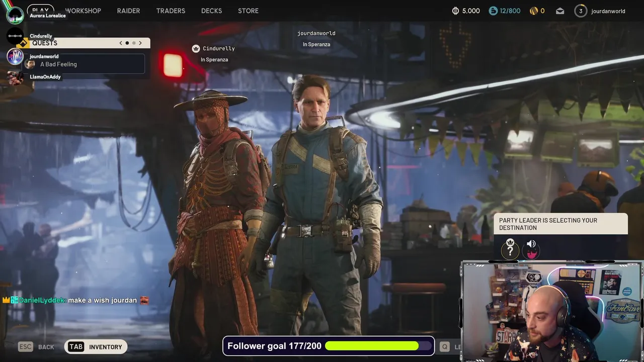Screen dimensions: 644x362
Task: Open jourdanworld profile name in top bar
Action: [608, 11]
